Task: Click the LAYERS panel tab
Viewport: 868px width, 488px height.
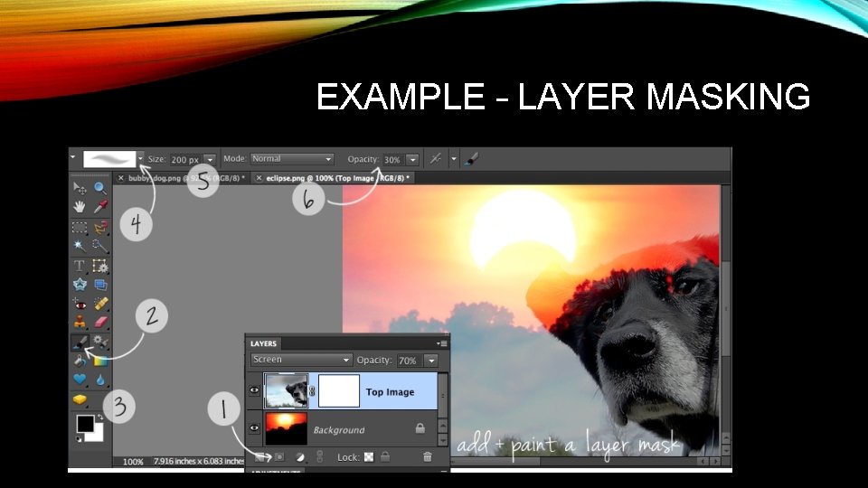Action: [x=263, y=343]
